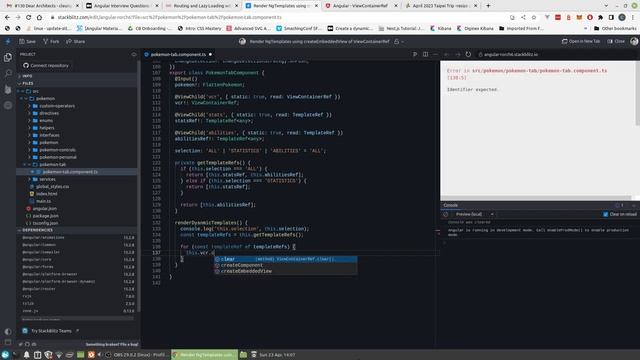Viewport: 640px width, 360px height.
Task: Open the Project files explorer icon
Action: [x=8, y=58]
